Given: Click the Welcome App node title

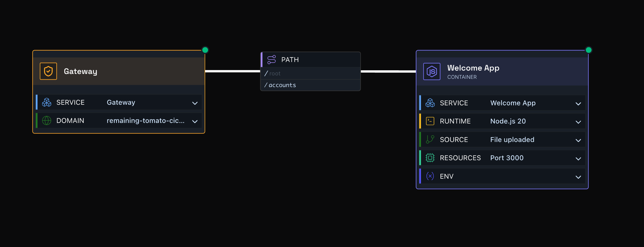Looking at the screenshot, I should point(473,68).
